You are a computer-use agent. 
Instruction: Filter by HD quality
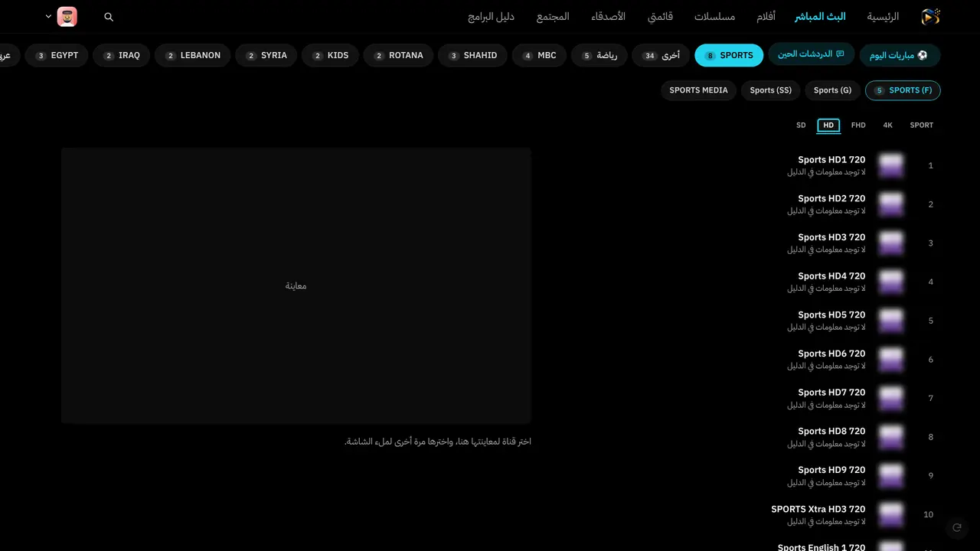coord(828,126)
